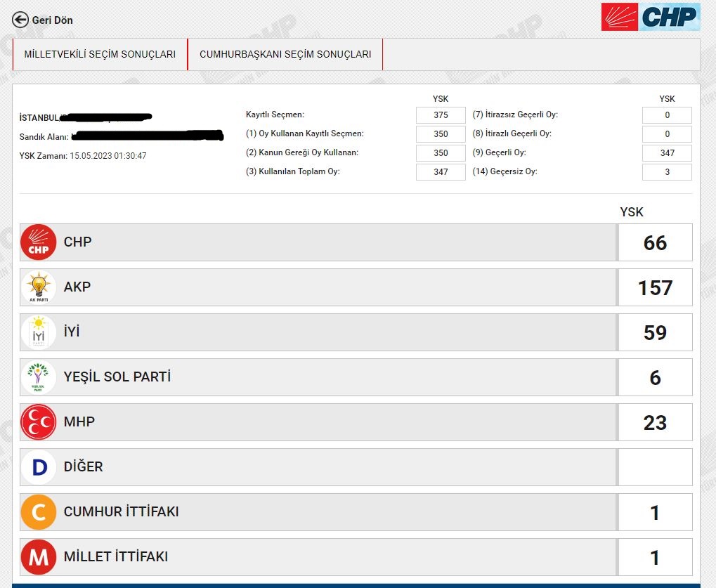716x588 pixels.
Task: Click CHP vote count 66
Action: (x=656, y=242)
